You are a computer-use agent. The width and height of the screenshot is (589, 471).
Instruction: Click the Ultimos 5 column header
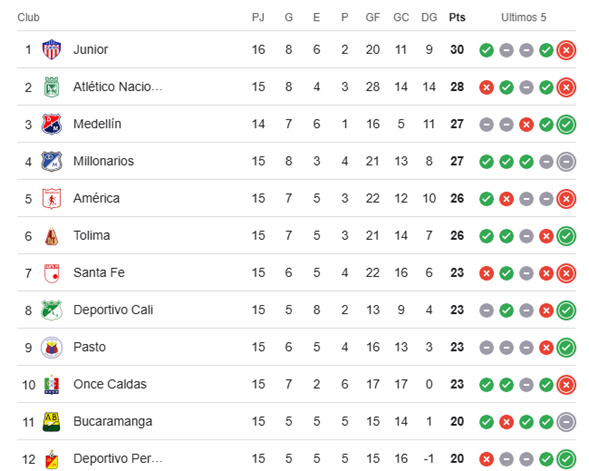[x=524, y=17]
